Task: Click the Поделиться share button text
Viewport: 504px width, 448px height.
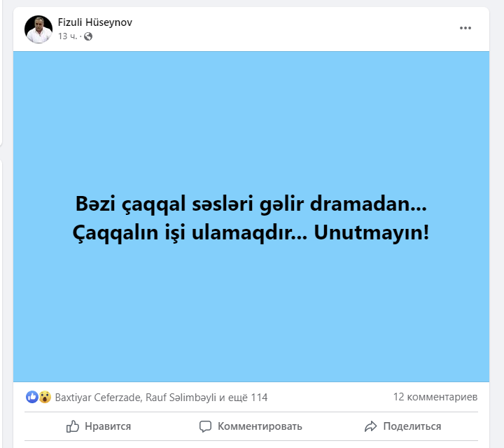Action: [412, 426]
